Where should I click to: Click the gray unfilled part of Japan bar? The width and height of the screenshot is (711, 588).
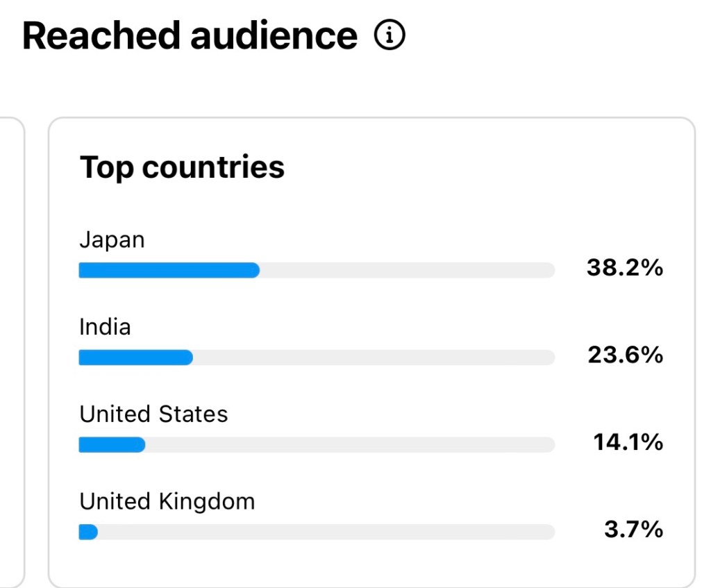(406, 271)
